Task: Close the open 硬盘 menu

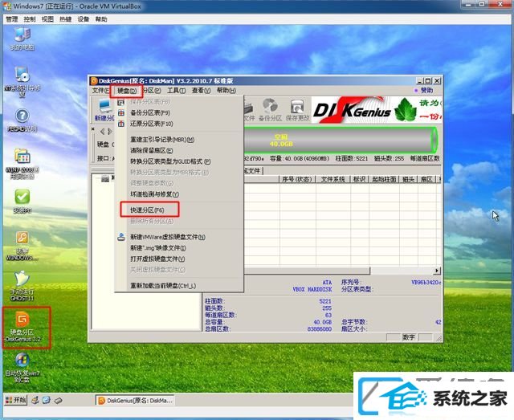Action: (x=127, y=91)
